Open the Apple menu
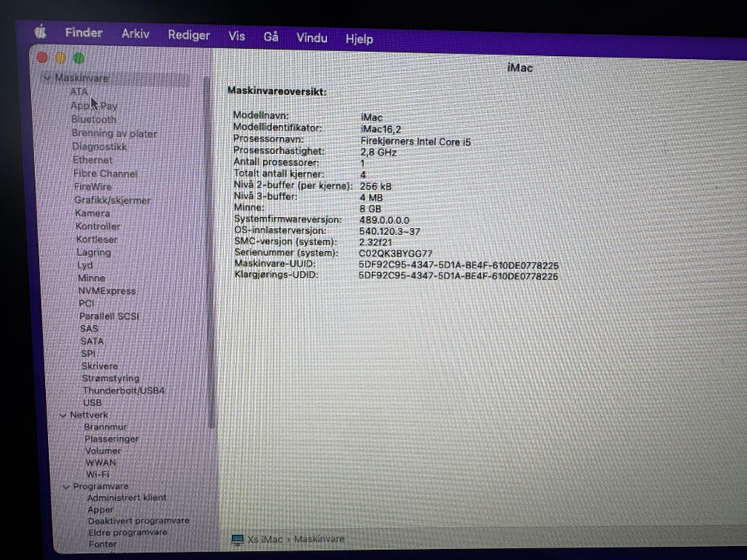 [x=40, y=32]
